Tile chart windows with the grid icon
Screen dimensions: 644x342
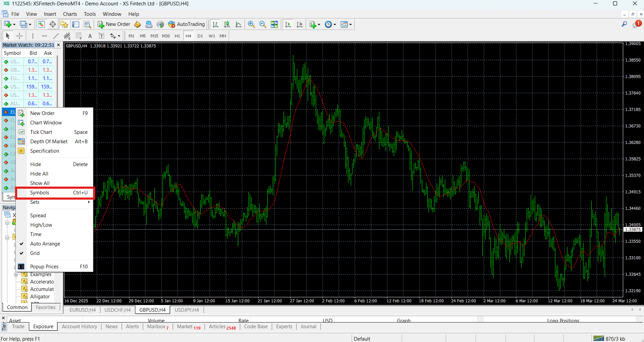coord(274,24)
